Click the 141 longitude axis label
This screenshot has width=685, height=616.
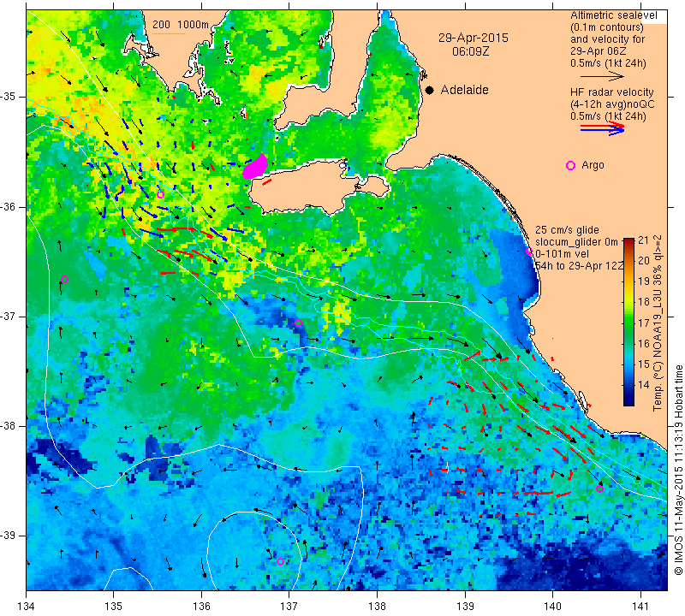point(640,607)
